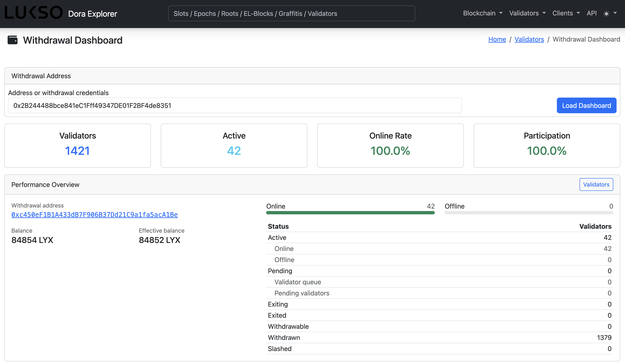Image resolution: width=625 pixels, height=364 pixels.
Task: Click the Performance Overview panel header
Action: 312,184
